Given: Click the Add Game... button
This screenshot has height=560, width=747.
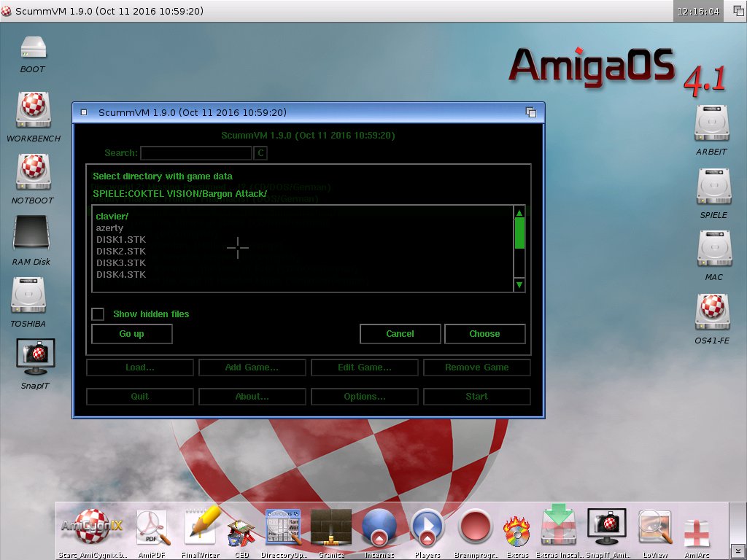Looking at the screenshot, I should [x=252, y=367].
